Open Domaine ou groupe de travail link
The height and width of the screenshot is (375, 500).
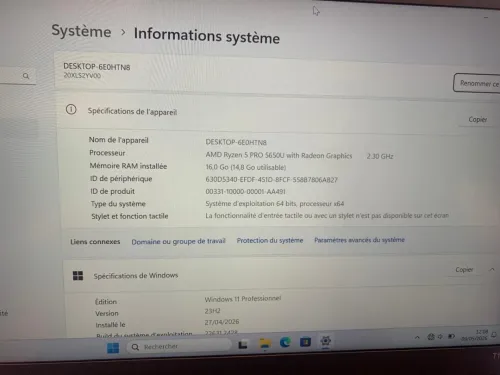(178, 241)
